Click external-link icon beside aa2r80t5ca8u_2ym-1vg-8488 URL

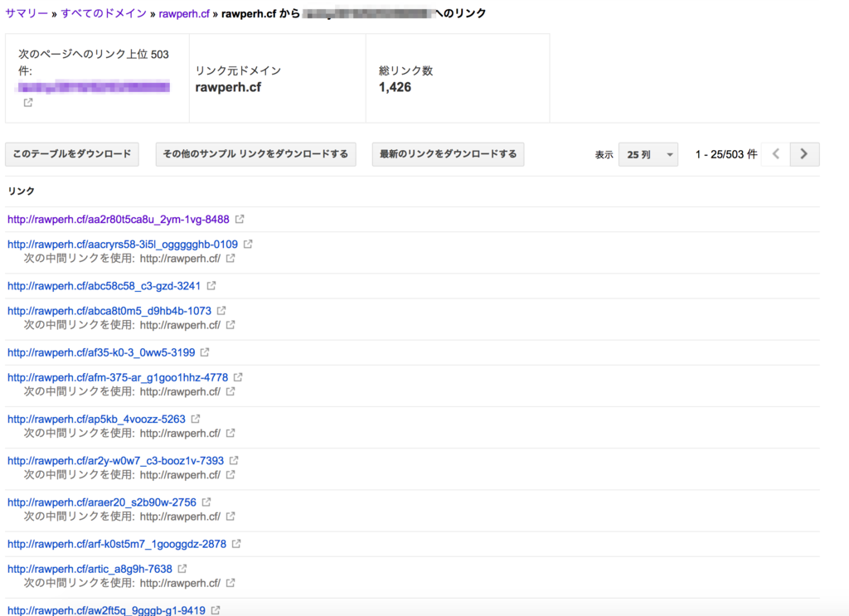click(x=240, y=220)
